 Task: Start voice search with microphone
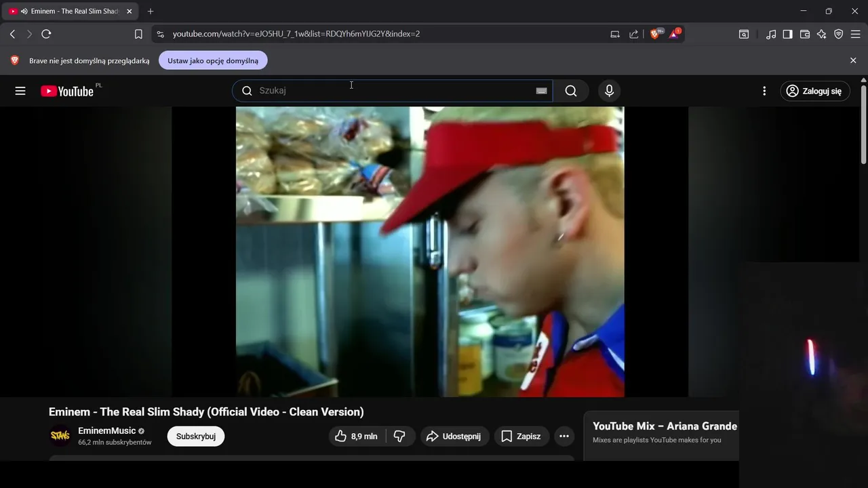pos(609,91)
